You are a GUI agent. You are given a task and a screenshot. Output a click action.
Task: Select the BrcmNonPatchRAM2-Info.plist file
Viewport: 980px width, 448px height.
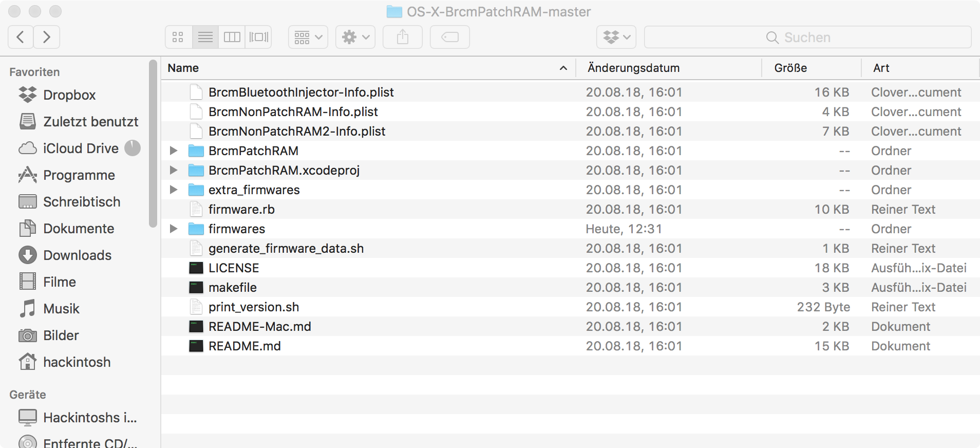click(297, 131)
